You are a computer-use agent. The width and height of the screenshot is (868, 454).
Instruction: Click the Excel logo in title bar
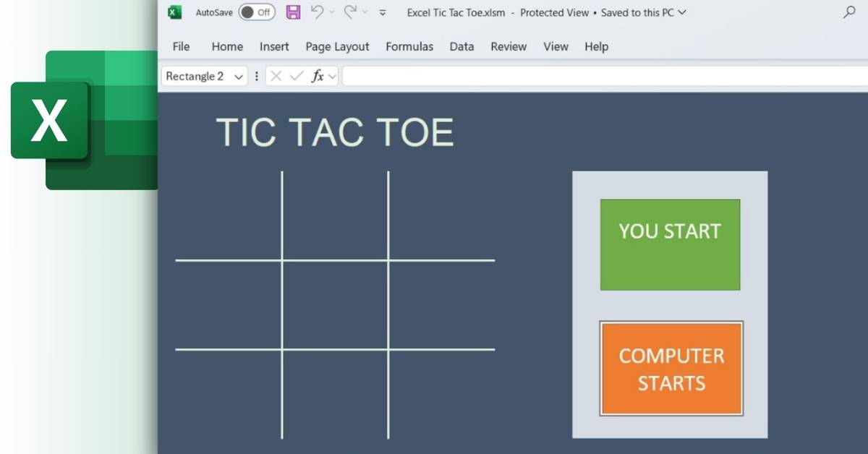pyautogui.click(x=174, y=12)
